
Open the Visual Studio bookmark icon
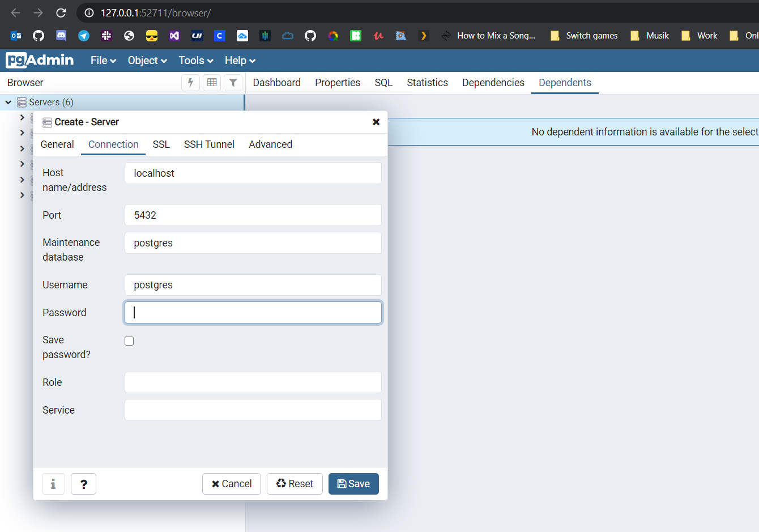[174, 36]
